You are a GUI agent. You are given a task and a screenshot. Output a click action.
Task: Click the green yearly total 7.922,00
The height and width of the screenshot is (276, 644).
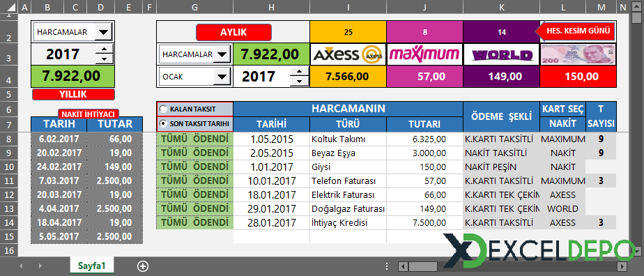pos(73,77)
